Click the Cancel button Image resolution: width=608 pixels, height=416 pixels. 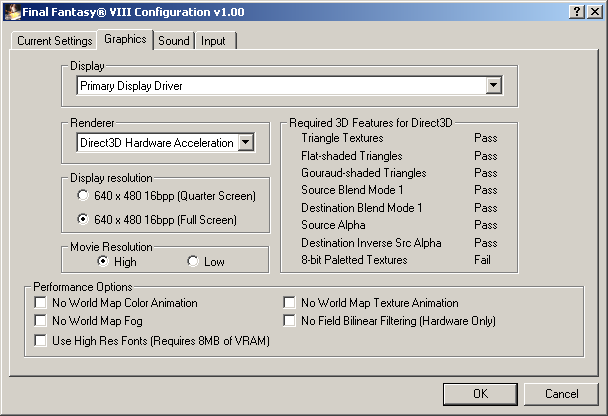coord(562,393)
